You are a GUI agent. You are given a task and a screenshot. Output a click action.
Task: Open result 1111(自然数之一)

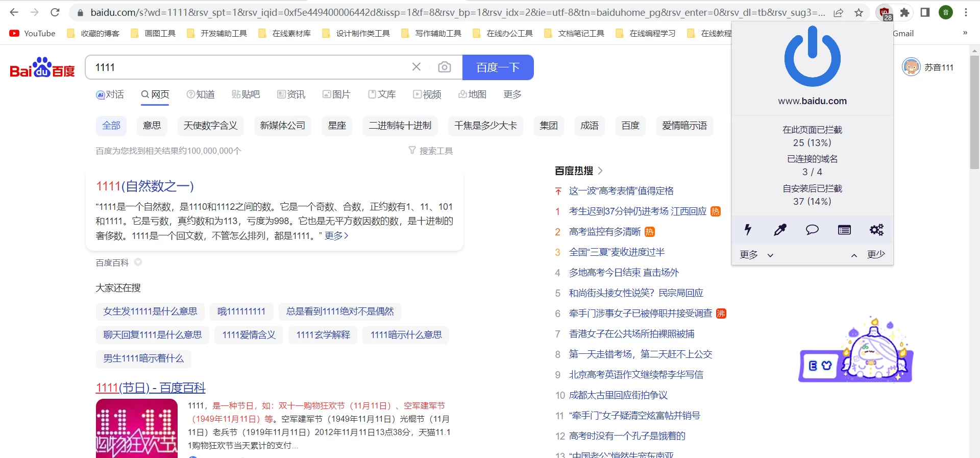click(x=145, y=186)
